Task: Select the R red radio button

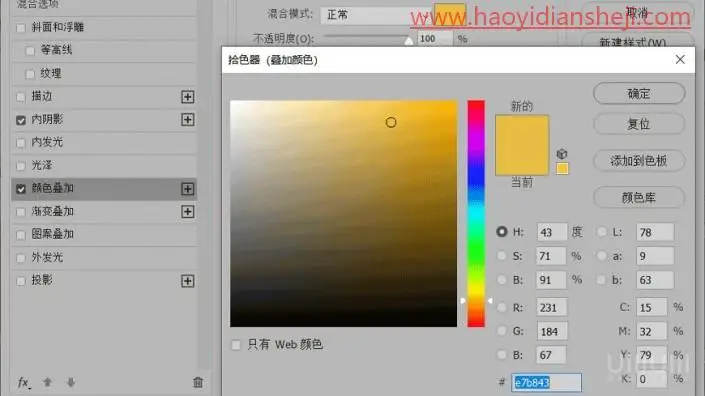Action: coord(502,307)
